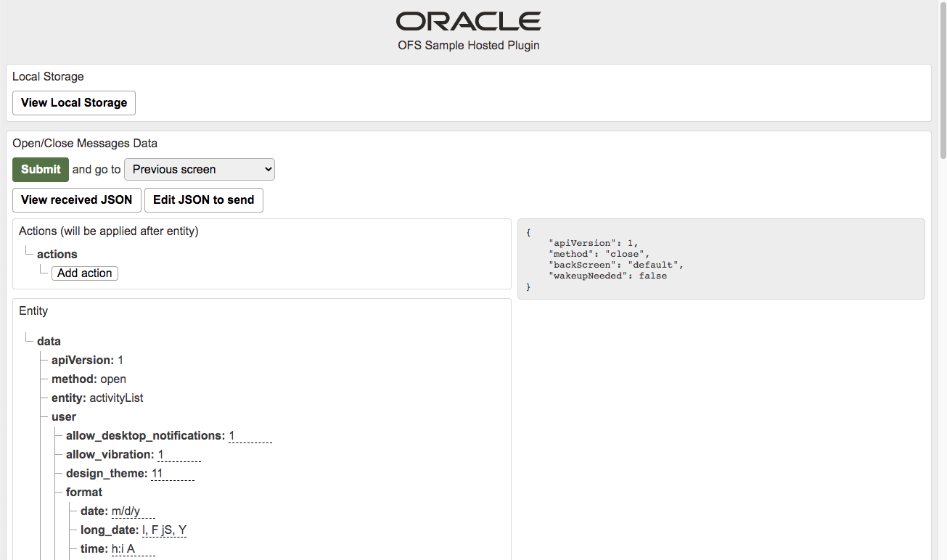Screen dimensions: 947x560
Task: Open the Edit JSON to send dialog
Action: (203, 199)
